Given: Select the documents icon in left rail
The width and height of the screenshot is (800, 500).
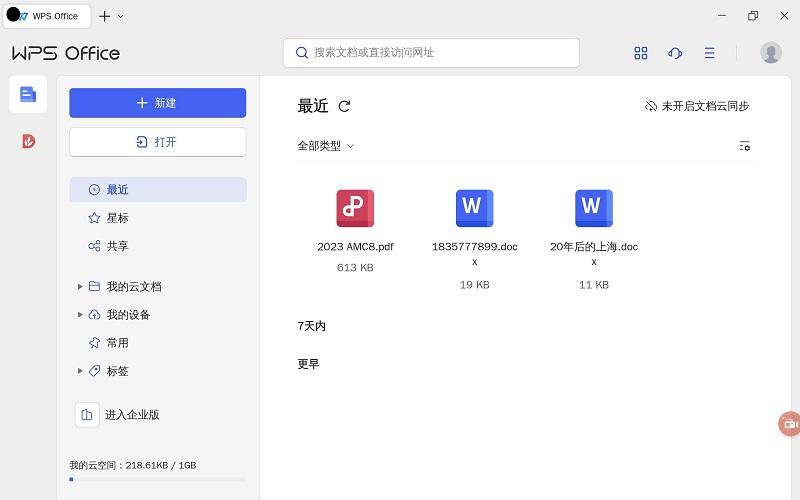Looking at the screenshot, I should click(x=28, y=94).
